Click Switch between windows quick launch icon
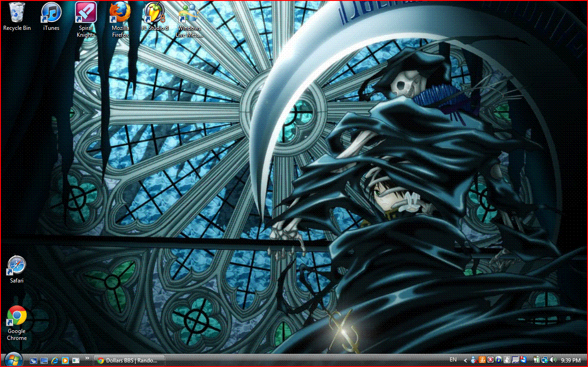Image resolution: width=588 pixels, height=367 pixels. (34, 361)
